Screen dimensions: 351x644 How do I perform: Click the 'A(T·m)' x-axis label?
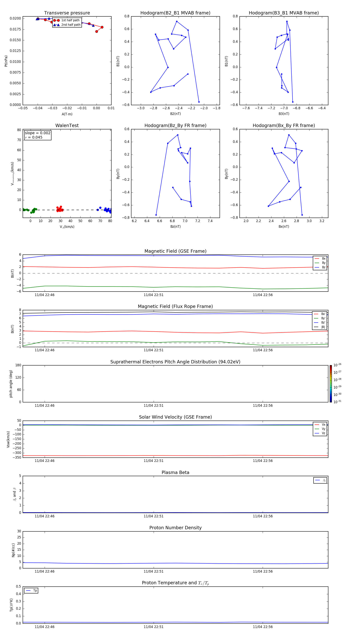(x=67, y=114)
